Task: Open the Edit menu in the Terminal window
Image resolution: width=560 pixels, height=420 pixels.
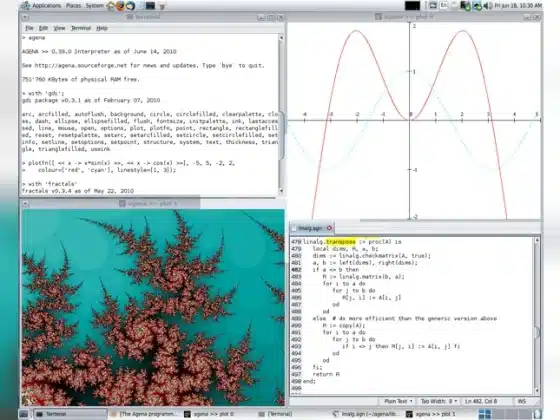Action: [43, 28]
